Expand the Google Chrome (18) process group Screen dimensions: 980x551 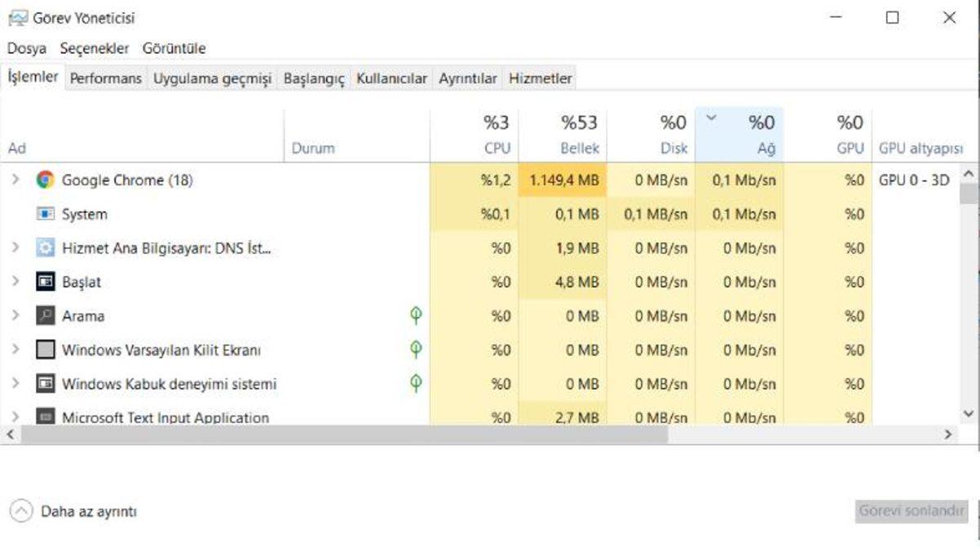(x=15, y=180)
